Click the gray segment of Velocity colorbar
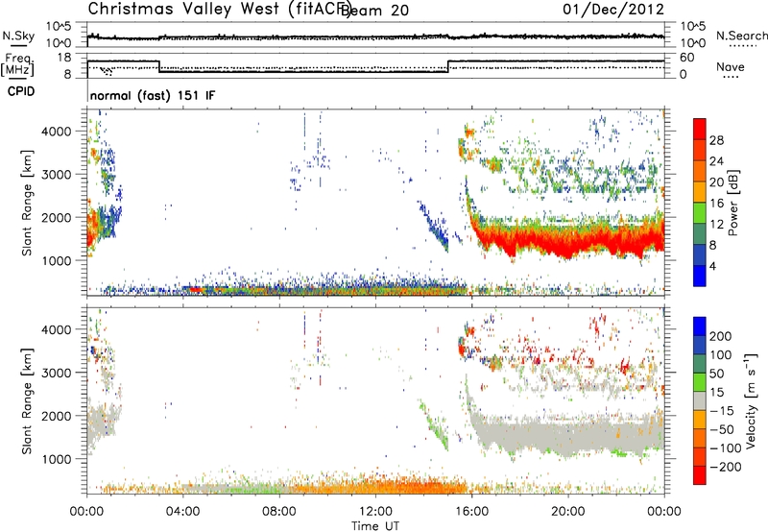This screenshot has width=768, height=532. 700,400
